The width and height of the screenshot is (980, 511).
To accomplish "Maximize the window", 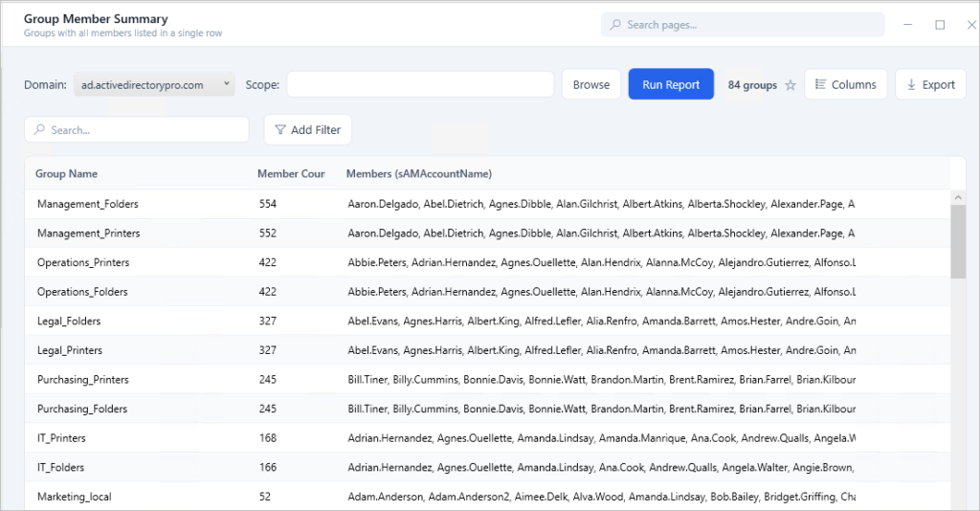I will point(940,24).
